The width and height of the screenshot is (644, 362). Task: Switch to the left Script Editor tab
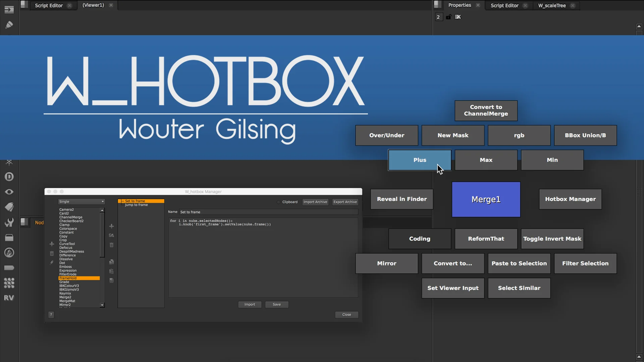pos(49,5)
